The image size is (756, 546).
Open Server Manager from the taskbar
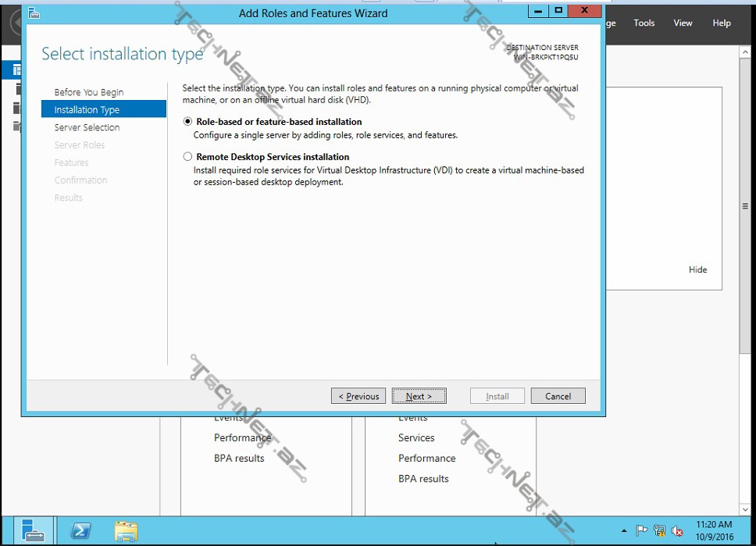(x=34, y=531)
